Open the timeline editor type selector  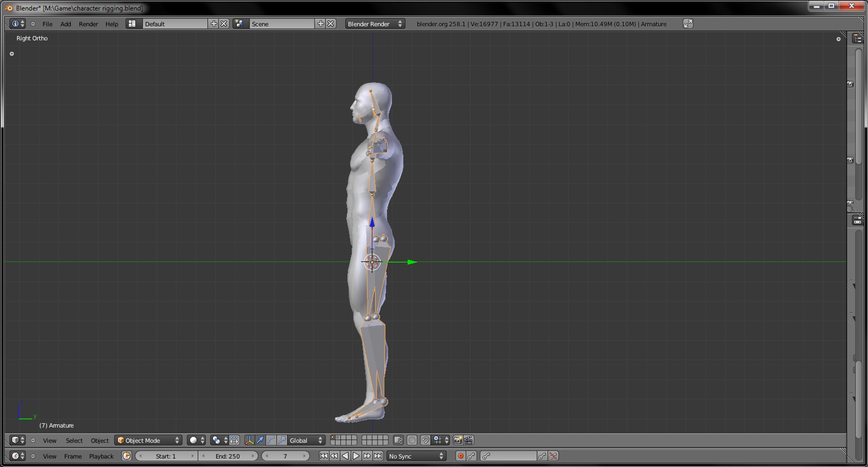(18, 456)
